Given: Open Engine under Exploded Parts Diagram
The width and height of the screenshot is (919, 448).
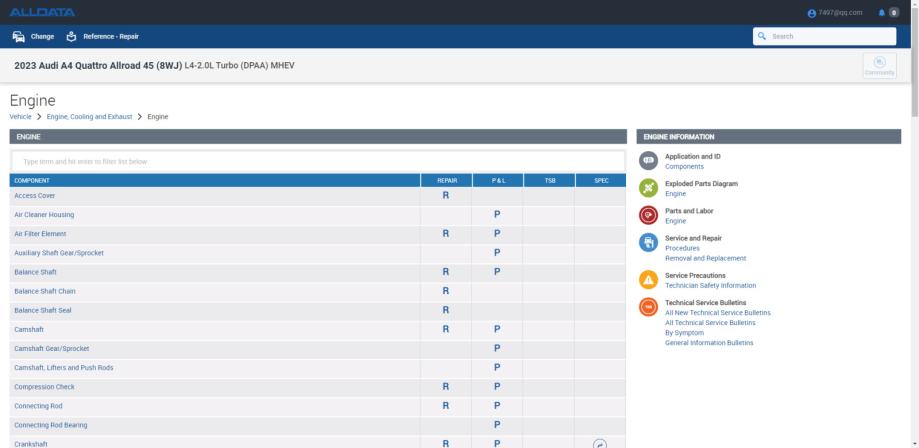Looking at the screenshot, I should (x=675, y=194).
